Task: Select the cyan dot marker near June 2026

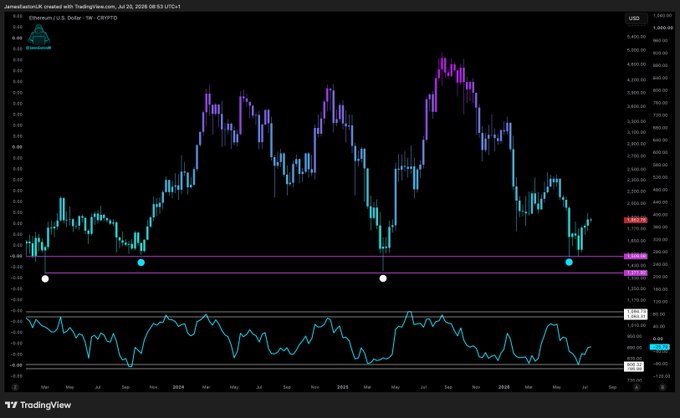Action: pos(569,262)
